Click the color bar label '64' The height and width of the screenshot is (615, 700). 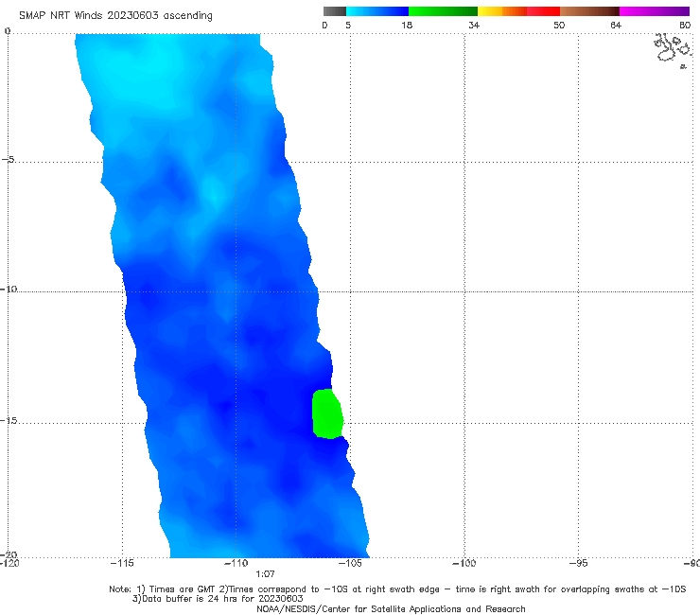coord(616,25)
